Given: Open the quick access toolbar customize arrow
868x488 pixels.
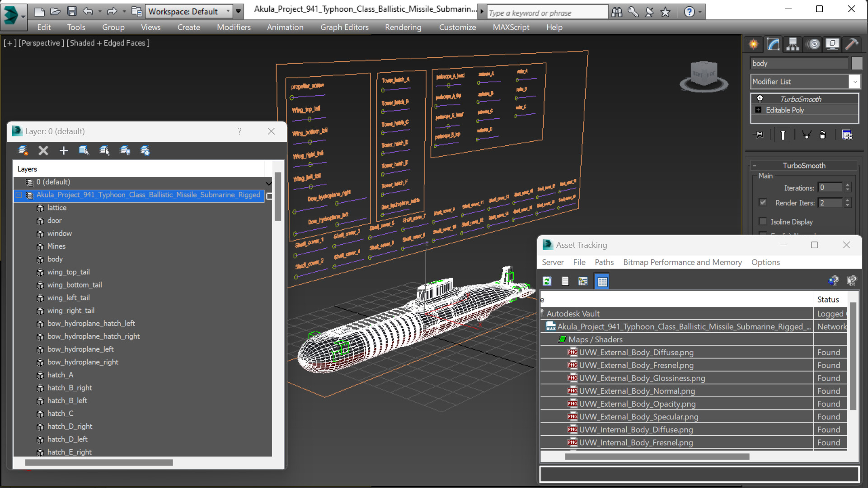Looking at the screenshot, I should 238,11.
